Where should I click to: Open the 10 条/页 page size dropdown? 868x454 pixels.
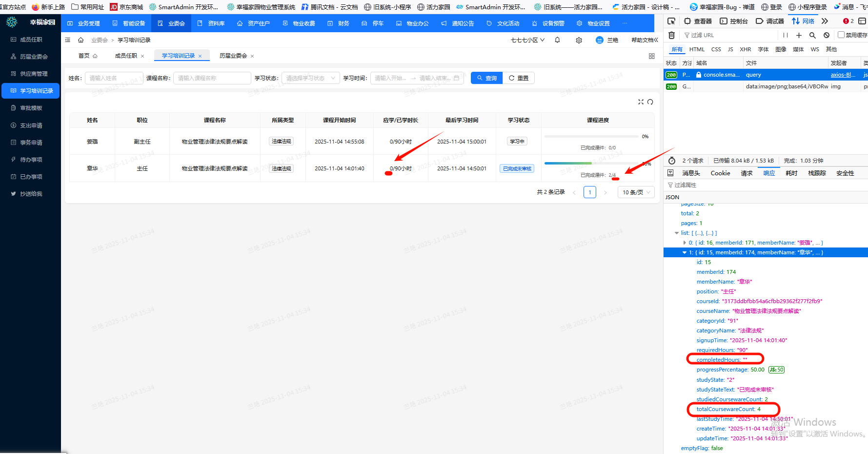636,192
